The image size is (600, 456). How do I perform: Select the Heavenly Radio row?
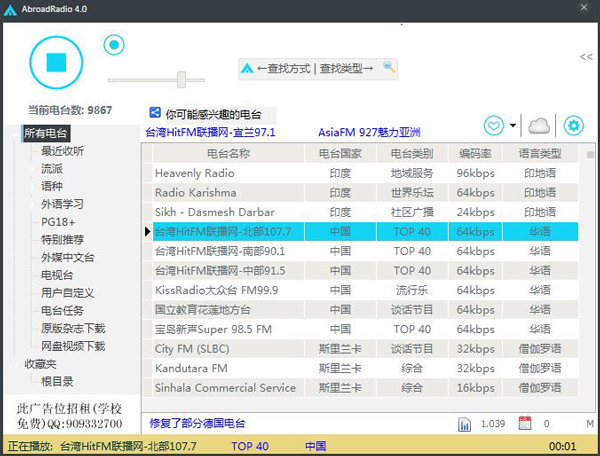(360, 173)
